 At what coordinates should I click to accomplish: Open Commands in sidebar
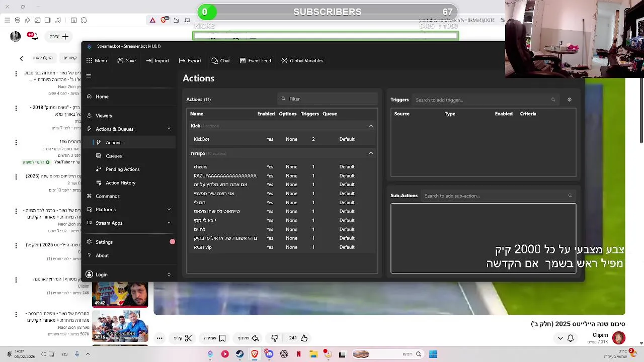(129, 196)
